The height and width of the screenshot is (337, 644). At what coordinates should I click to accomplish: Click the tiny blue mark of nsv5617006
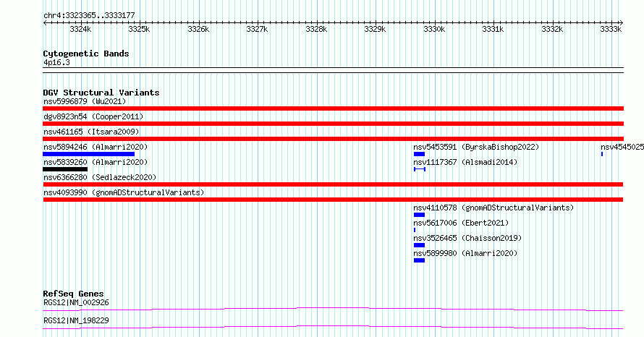pos(415,230)
